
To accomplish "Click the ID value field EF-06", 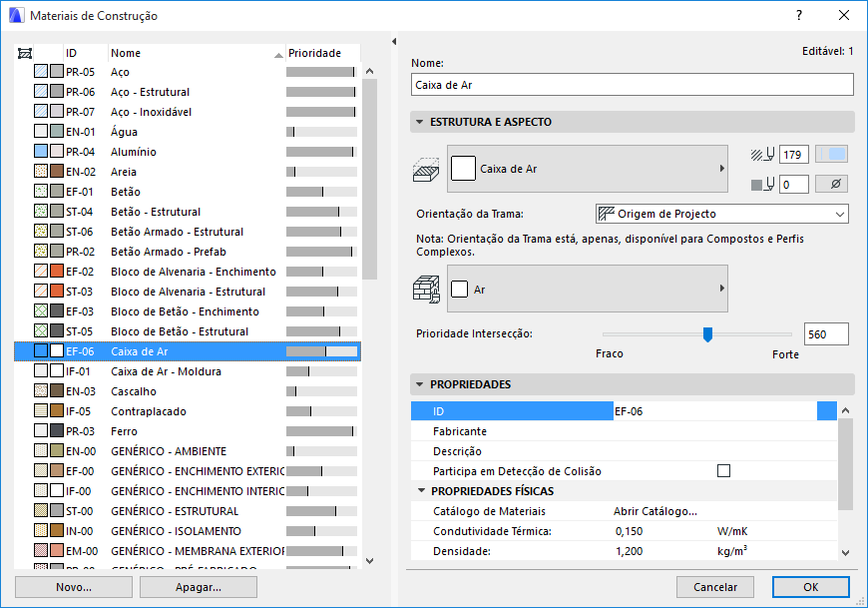I will point(714,411).
